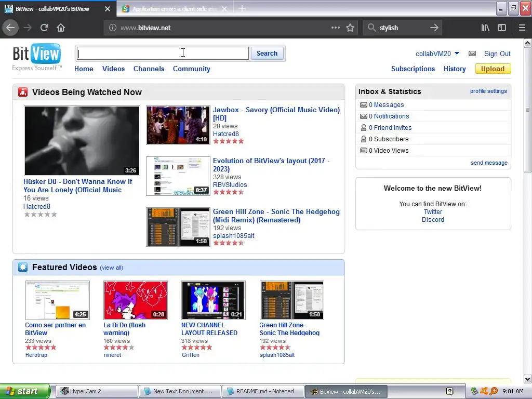Click the stylish browser search box
The width and height of the screenshot is (532, 399).
coord(402,28)
